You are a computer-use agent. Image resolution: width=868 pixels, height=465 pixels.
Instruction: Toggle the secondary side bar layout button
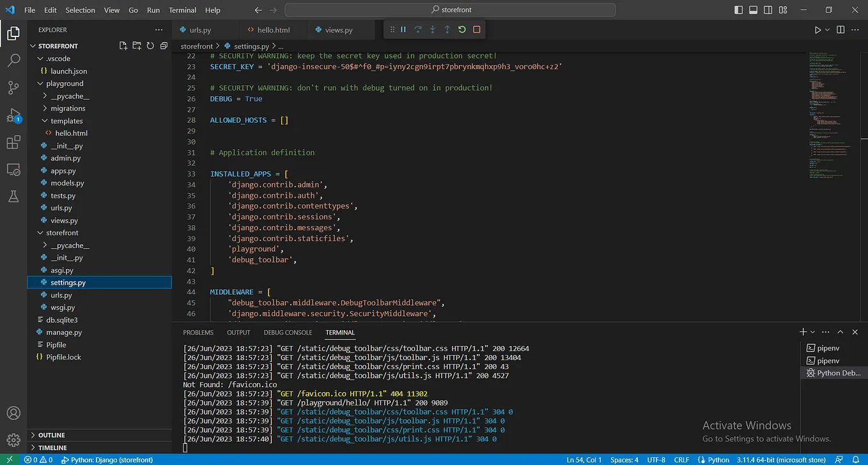pyautogui.click(x=767, y=10)
